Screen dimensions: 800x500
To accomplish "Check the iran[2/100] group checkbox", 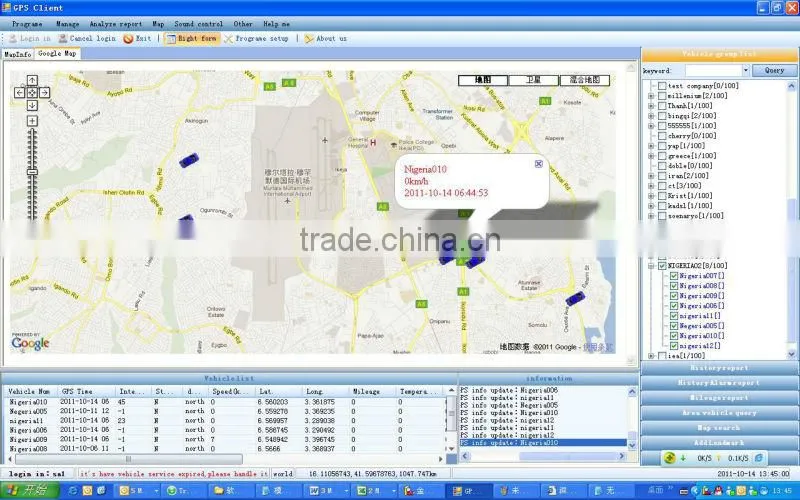I will pyautogui.click(x=662, y=176).
